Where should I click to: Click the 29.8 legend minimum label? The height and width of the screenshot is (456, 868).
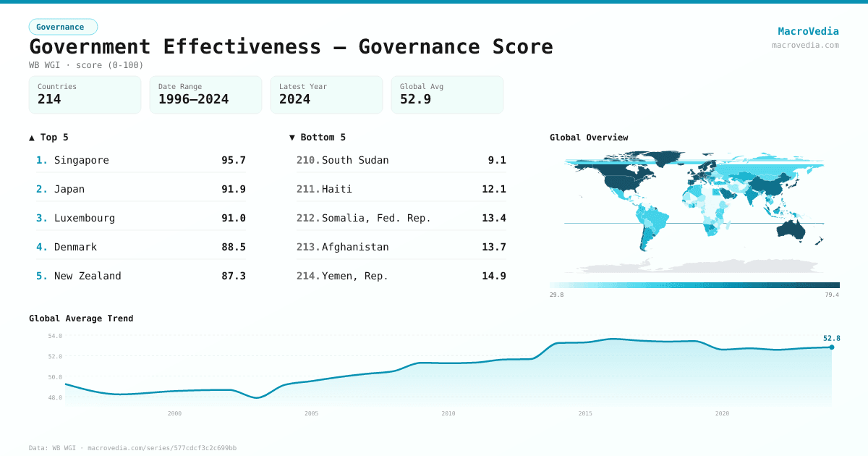pyautogui.click(x=557, y=295)
